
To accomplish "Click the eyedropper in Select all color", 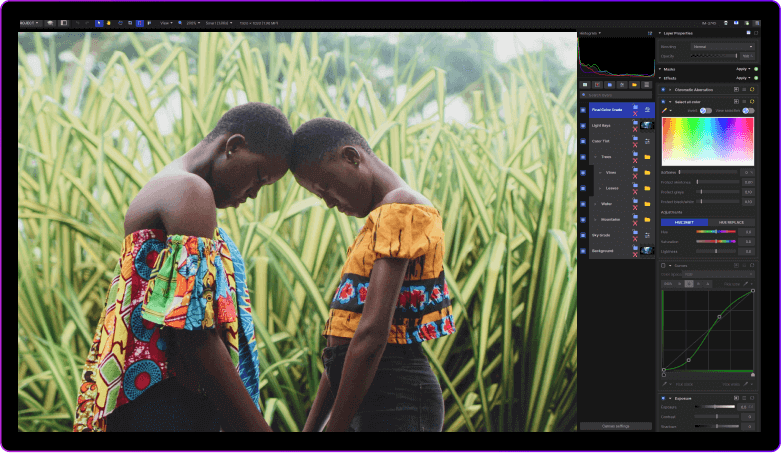I will click(665, 111).
